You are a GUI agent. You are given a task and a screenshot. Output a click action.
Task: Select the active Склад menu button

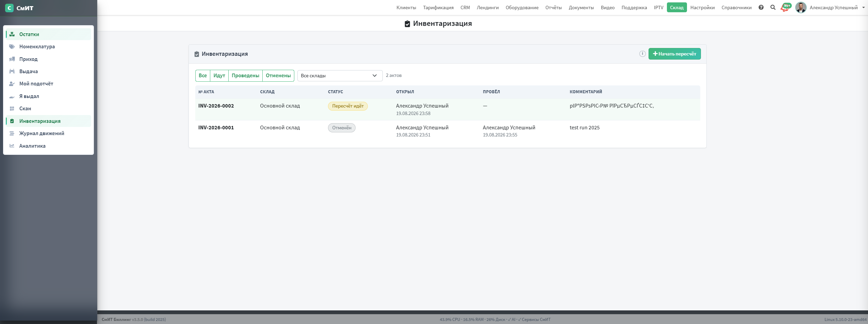[677, 7]
